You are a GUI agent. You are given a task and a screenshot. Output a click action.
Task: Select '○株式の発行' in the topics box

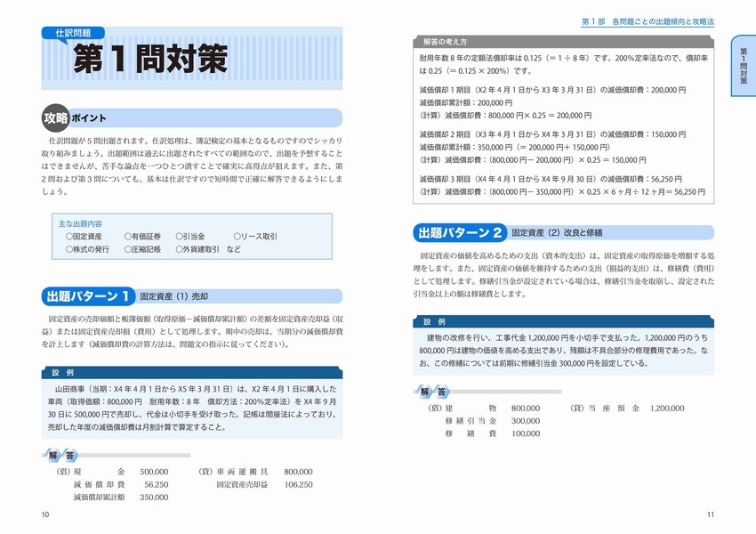(x=87, y=249)
